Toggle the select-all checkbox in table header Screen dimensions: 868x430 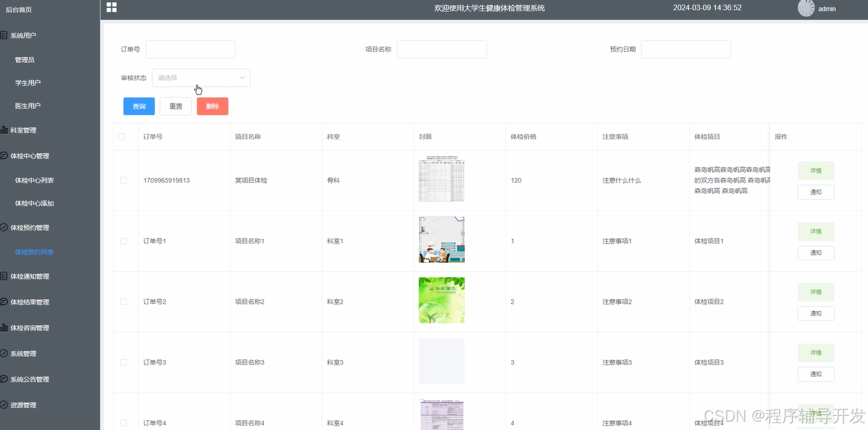click(122, 137)
